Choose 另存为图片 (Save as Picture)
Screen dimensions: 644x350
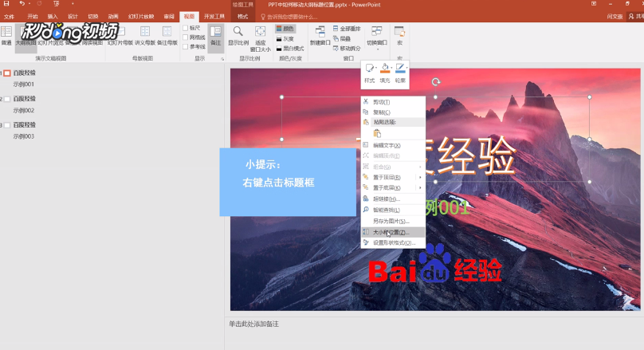click(393, 221)
